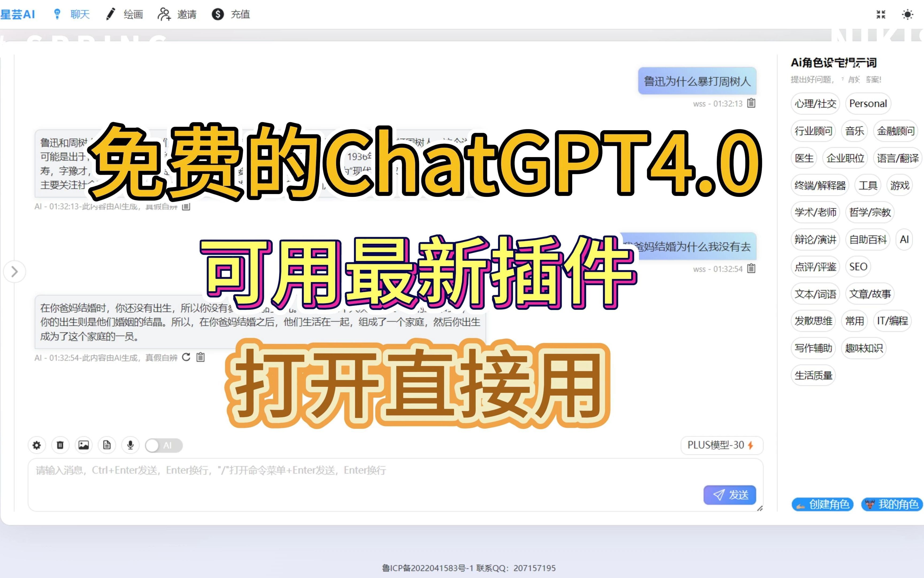Screen dimensions: 924x578
Task: Open the 文章/故事 category
Action: pos(870,294)
